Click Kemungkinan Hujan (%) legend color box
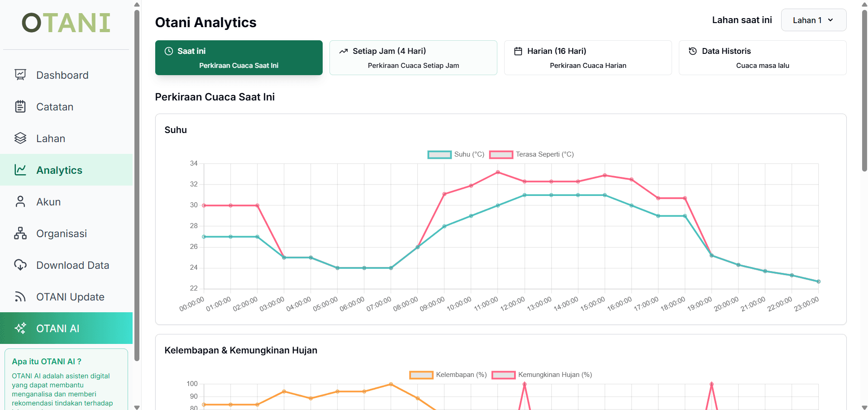The image size is (868, 410). (x=503, y=375)
